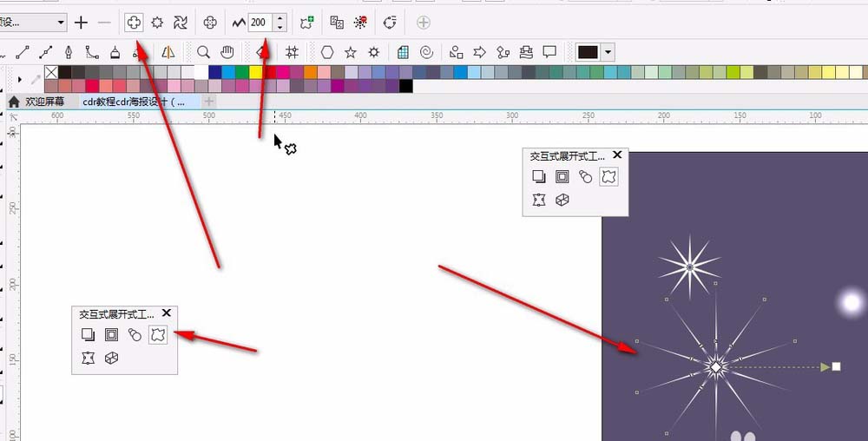
Task: Pick the dark blue palette swatch
Action: click(x=214, y=72)
